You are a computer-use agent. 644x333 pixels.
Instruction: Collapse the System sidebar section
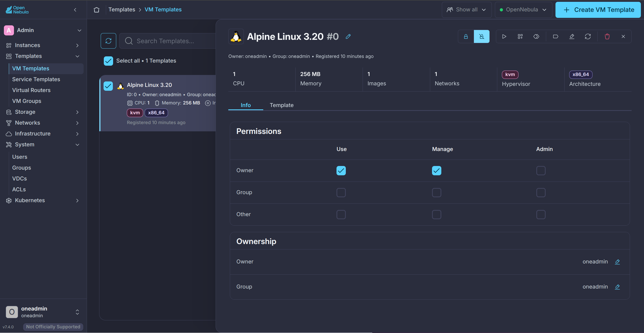pos(43,145)
